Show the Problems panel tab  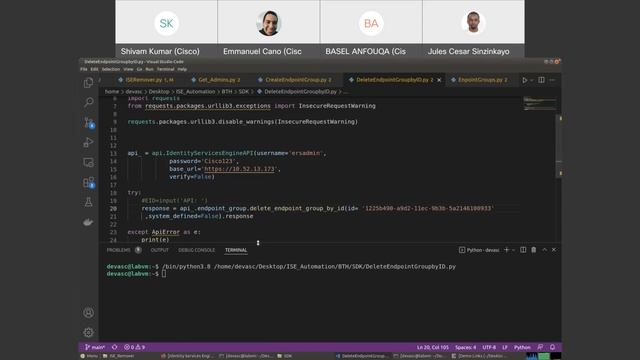point(118,250)
